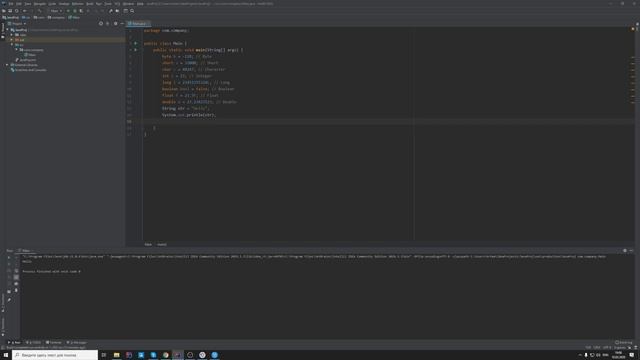640x360 pixels.
Task: Open the Navigate menu
Action: [40, 4]
